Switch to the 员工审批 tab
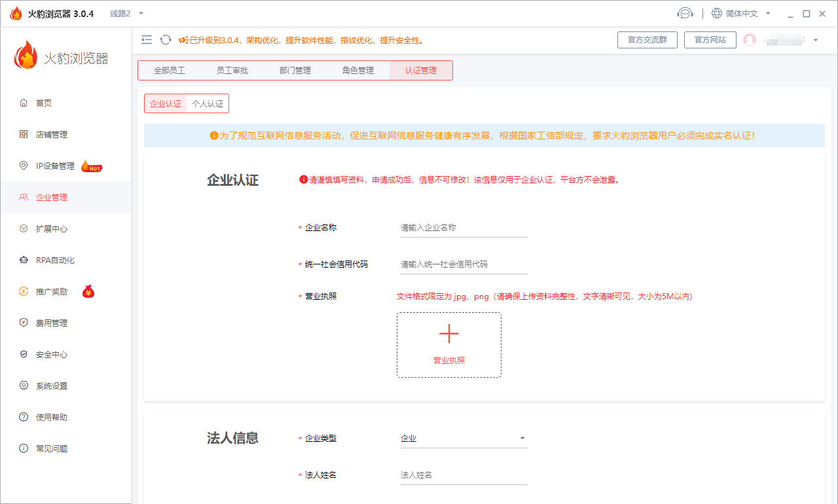838x504 pixels. (x=232, y=69)
